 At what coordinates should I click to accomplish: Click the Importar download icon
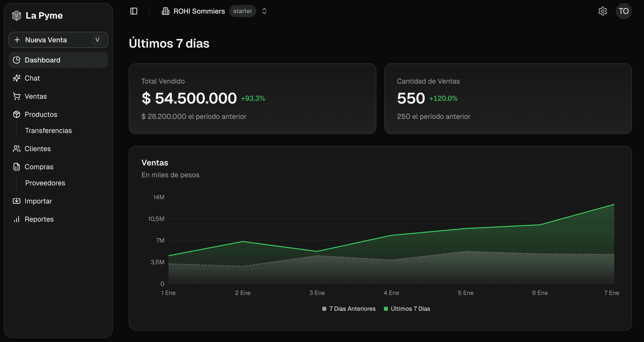pyautogui.click(x=17, y=201)
